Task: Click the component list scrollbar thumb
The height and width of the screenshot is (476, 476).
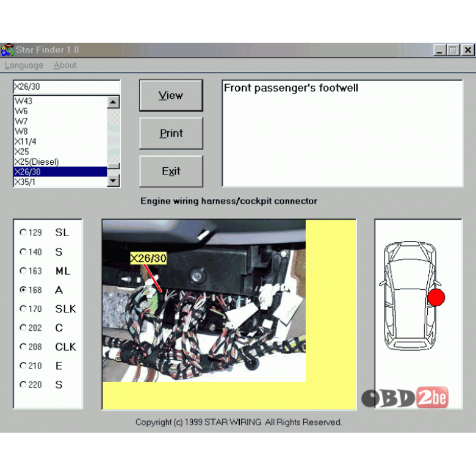Action: coord(114,166)
